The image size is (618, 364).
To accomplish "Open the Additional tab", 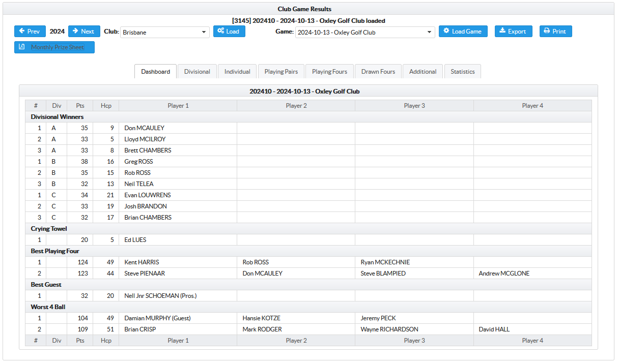I will [x=423, y=72].
